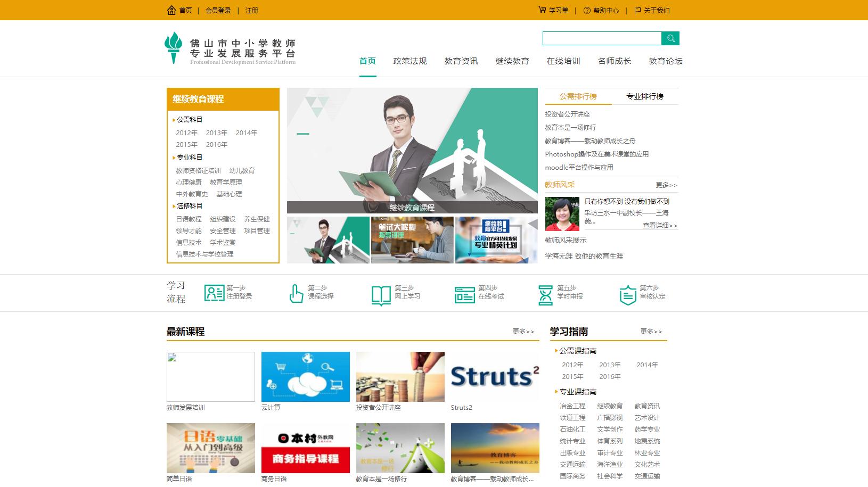Open the 简单日语 course thumbnail
Viewport: 868px width, 487px height.
[x=211, y=448]
